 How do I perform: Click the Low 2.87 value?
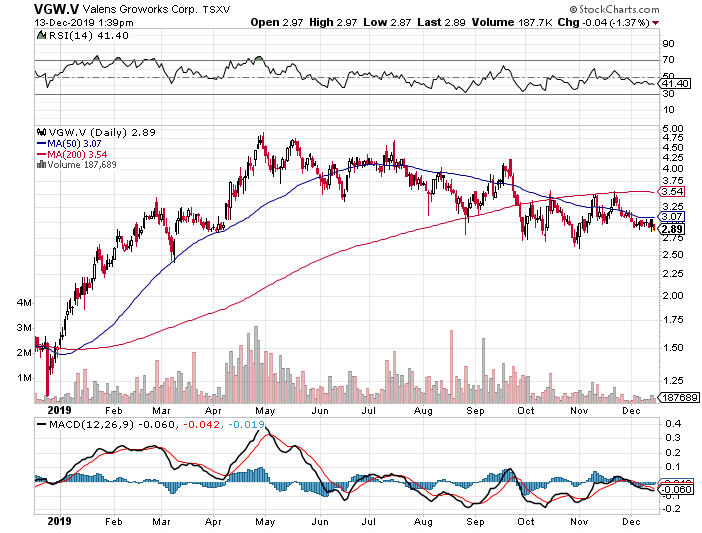(x=387, y=22)
